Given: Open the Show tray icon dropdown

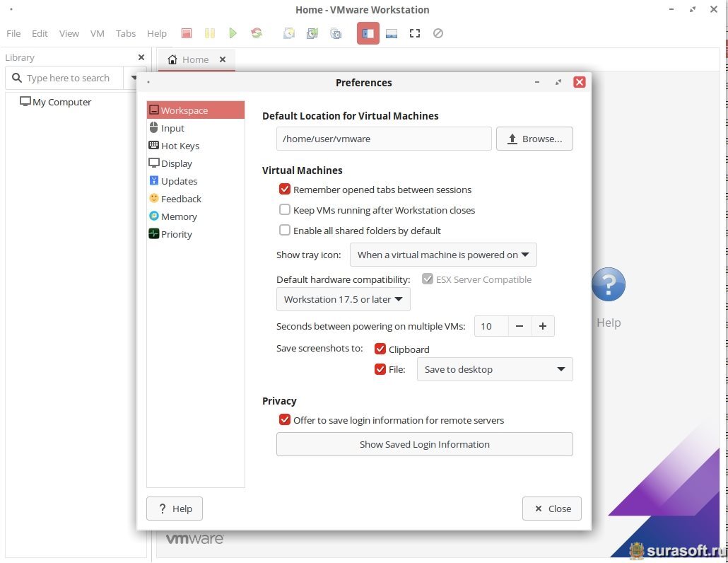Looking at the screenshot, I should (443, 255).
